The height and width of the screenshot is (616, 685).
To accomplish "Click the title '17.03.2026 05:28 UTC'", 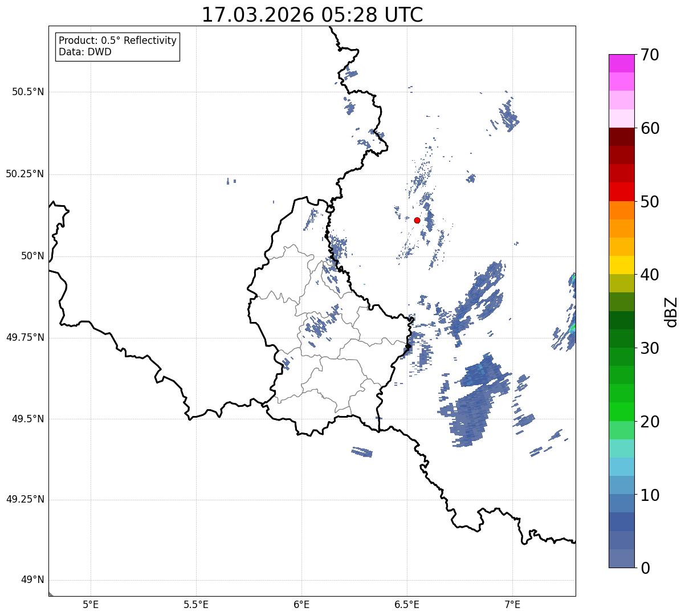I will coord(312,15).
